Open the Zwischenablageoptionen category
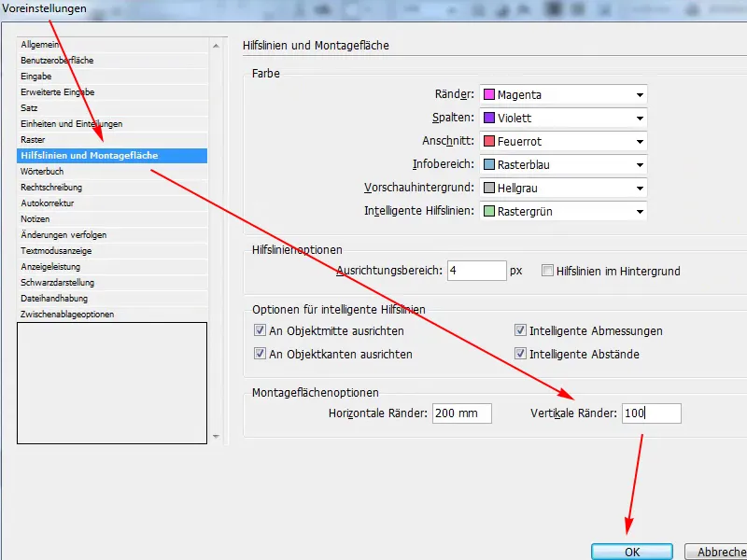This screenshot has width=747, height=560. click(69, 314)
